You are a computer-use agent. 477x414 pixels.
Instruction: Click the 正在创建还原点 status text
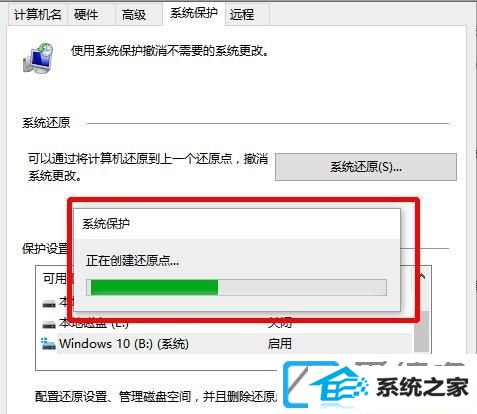click(132, 260)
